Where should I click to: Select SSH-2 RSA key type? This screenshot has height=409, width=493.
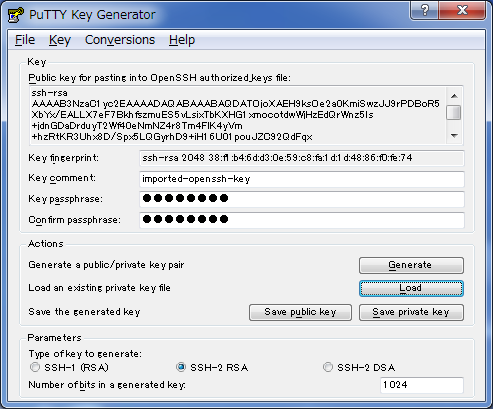(180, 367)
